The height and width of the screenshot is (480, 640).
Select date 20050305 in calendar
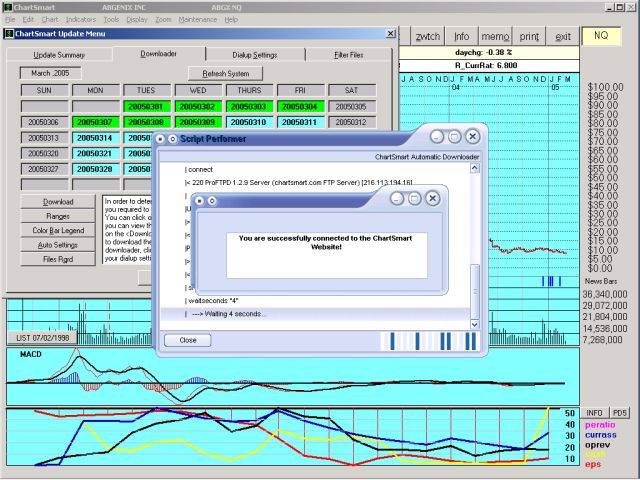click(351, 107)
